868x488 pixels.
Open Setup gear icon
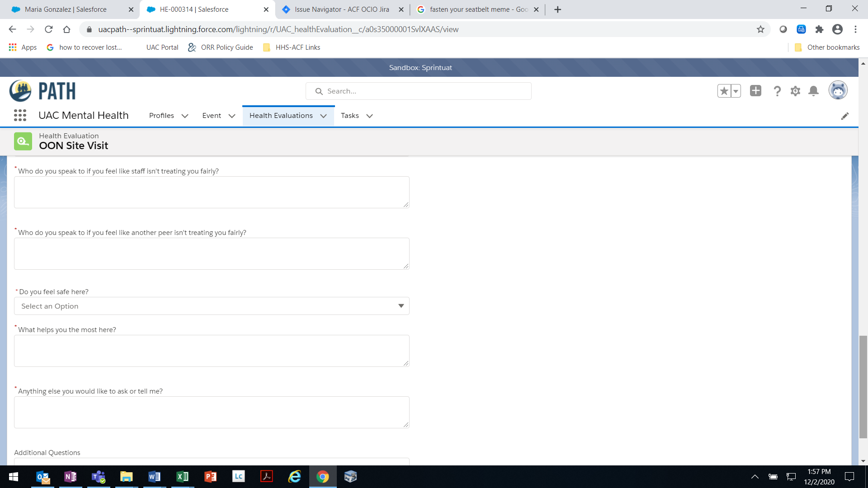click(795, 91)
